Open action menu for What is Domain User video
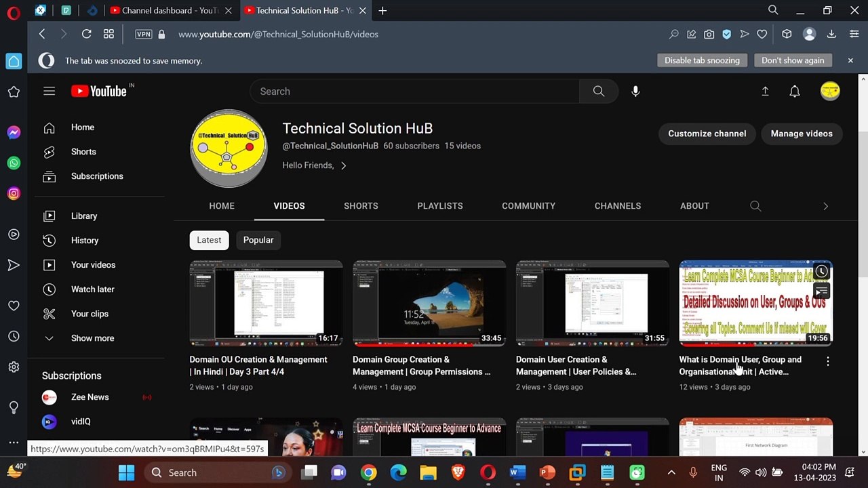 tap(827, 362)
